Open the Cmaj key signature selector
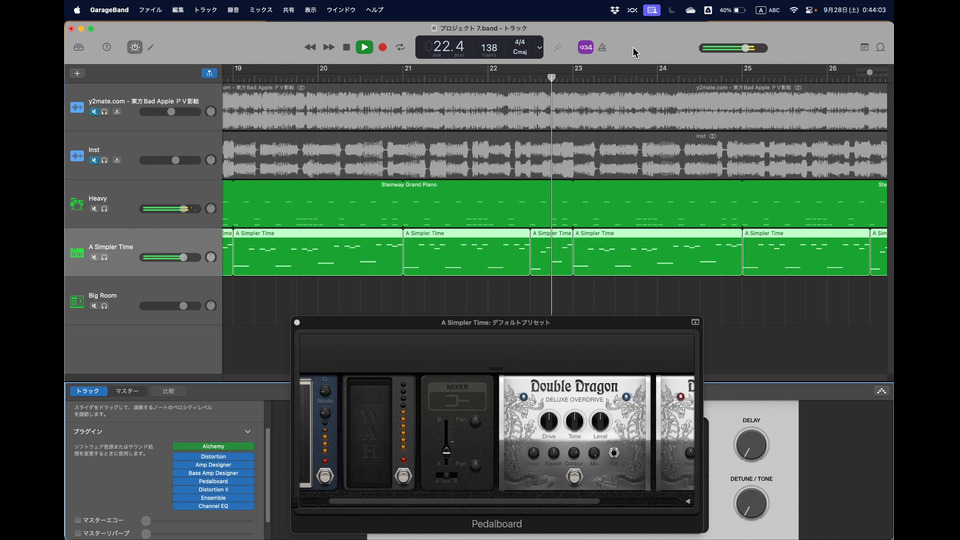Image resolution: width=960 pixels, height=540 pixels. pyautogui.click(x=520, y=51)
